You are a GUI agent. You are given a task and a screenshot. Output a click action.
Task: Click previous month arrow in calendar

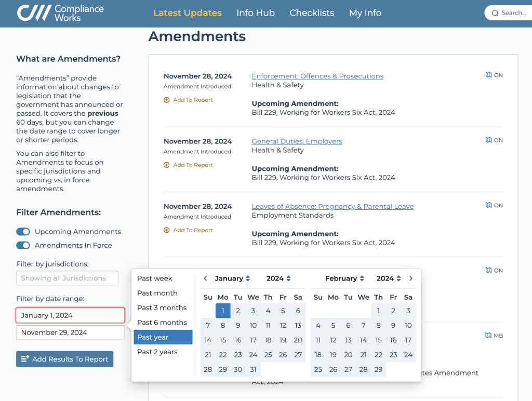click(205, 278)
